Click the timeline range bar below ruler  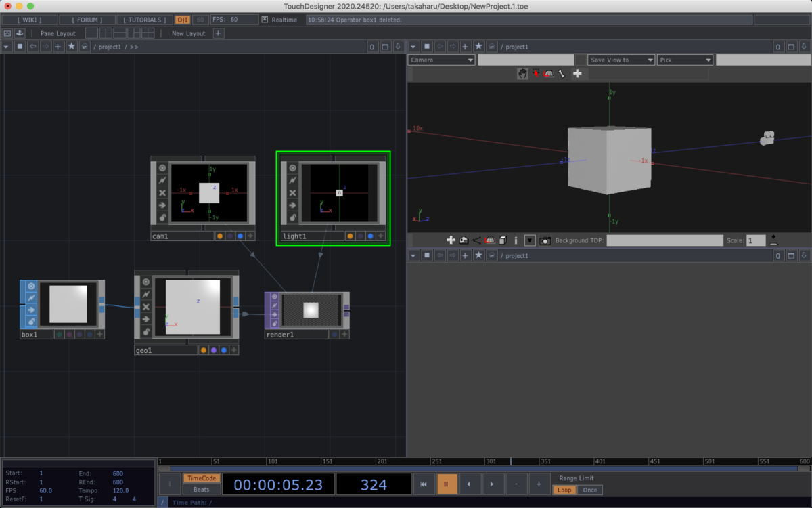pos(484,468)
